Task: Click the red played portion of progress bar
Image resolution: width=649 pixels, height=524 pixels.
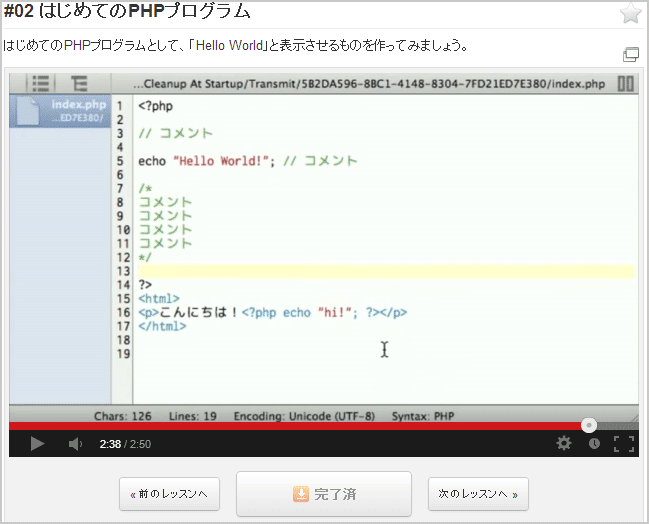Action: tap(295, 426)
